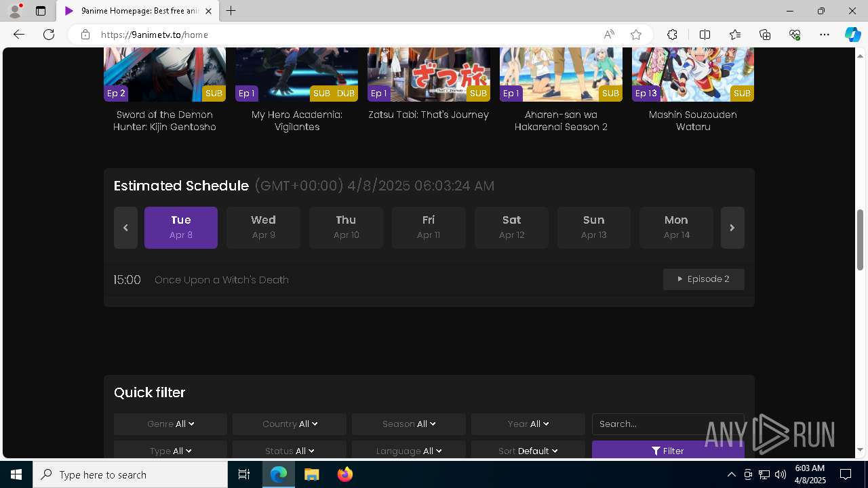Close the 9anime Homepage tab
The height and width of the screenshot is (488, 868).
pos(208,11)
